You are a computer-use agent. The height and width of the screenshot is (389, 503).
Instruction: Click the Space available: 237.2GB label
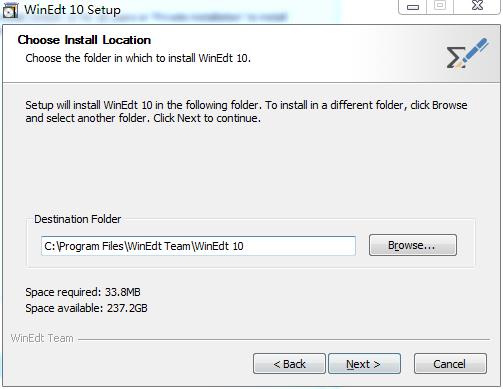coord(86,308)
